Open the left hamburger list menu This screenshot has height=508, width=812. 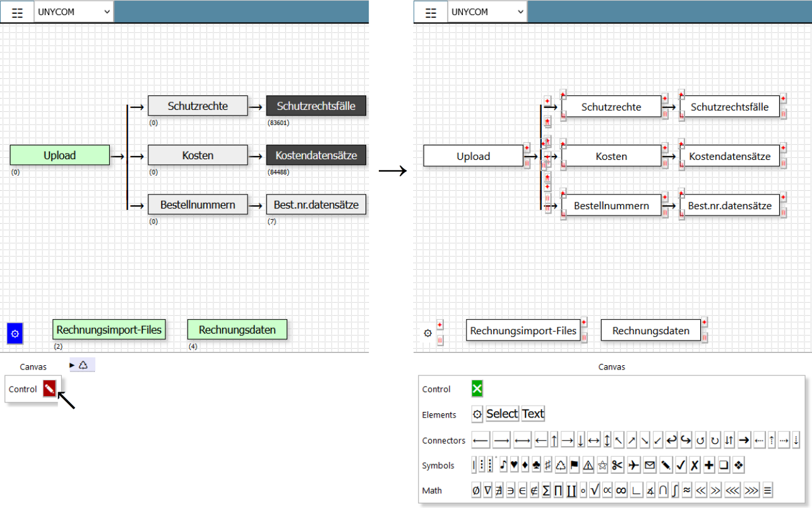click(x=18, y=13)
